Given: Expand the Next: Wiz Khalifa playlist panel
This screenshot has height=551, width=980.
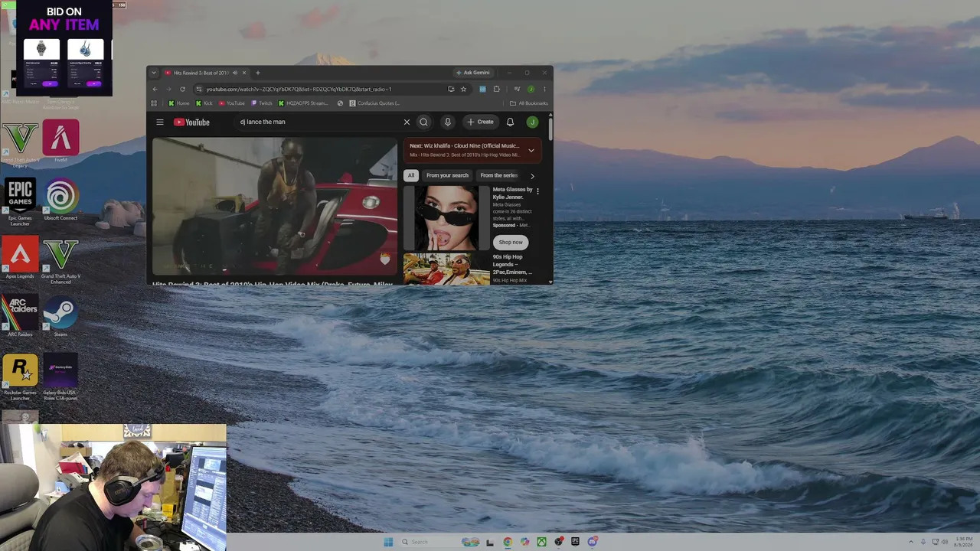Looking at the screenshot, I should pyautogui.click(x=531, y=150).
